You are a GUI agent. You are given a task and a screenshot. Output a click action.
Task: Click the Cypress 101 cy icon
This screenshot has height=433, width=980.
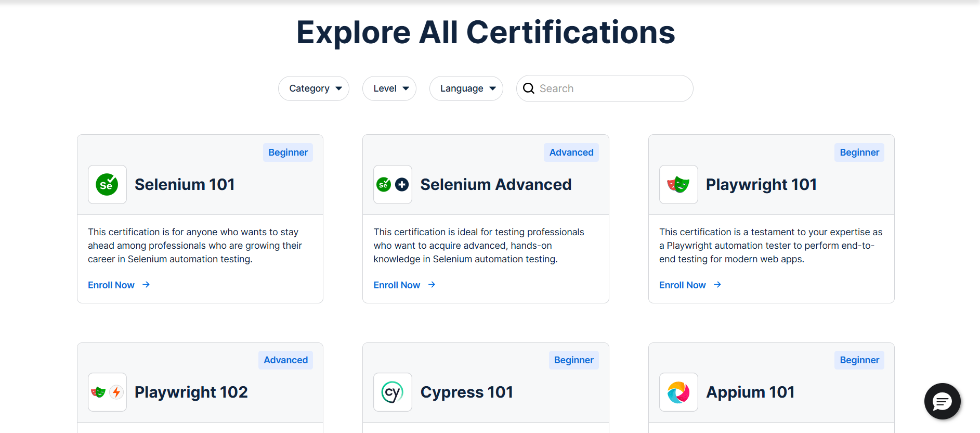pos(393,392)
